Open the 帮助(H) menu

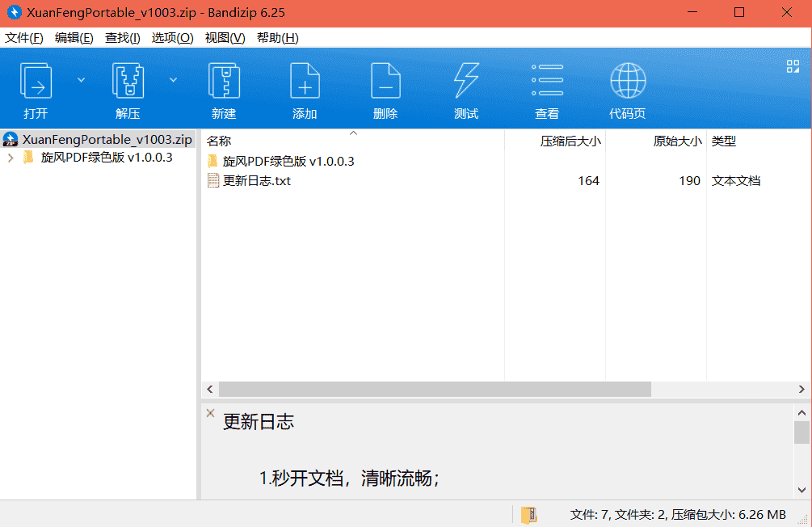tap(278, 38)
